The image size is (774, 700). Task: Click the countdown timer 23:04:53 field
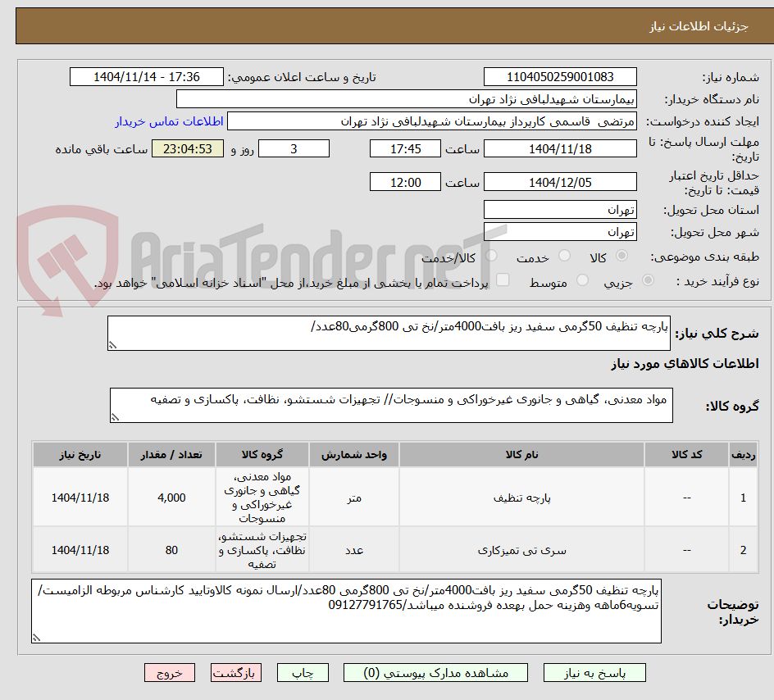pos(188,148)
